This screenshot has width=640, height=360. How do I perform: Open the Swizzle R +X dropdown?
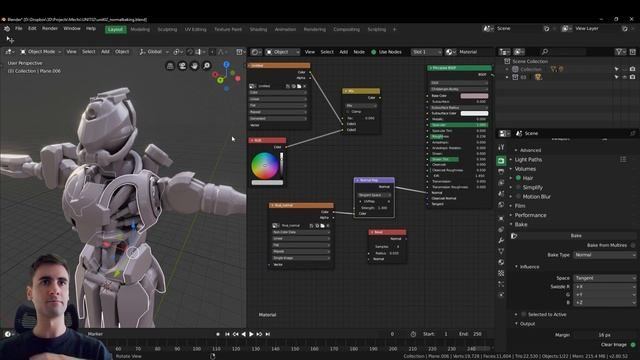point(604,287)
